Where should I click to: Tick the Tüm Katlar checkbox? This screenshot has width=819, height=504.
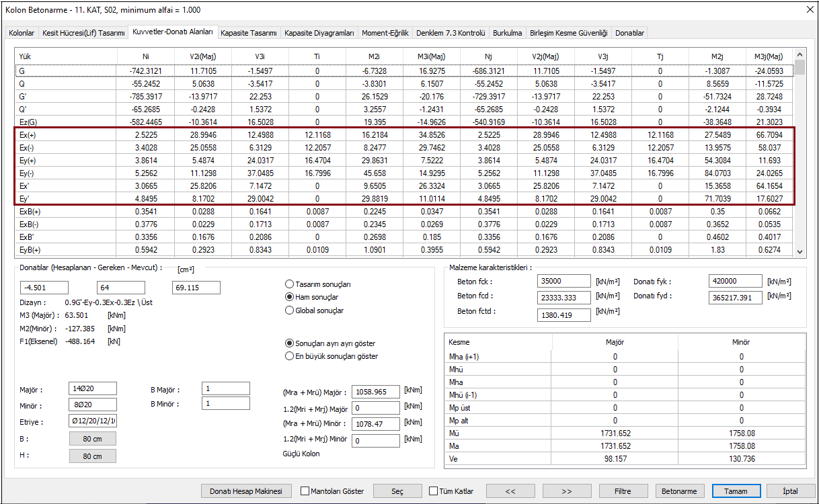433,491
